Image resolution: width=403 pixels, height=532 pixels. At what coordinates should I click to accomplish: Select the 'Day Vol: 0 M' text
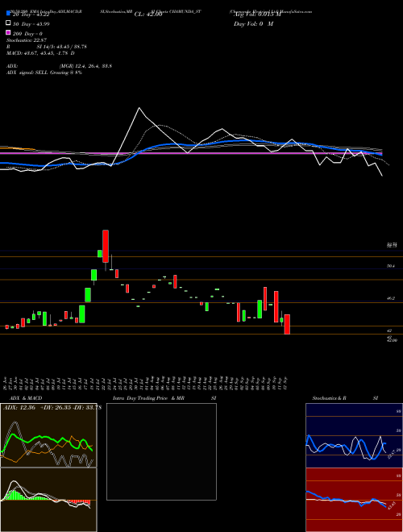[x=253, y=24]
